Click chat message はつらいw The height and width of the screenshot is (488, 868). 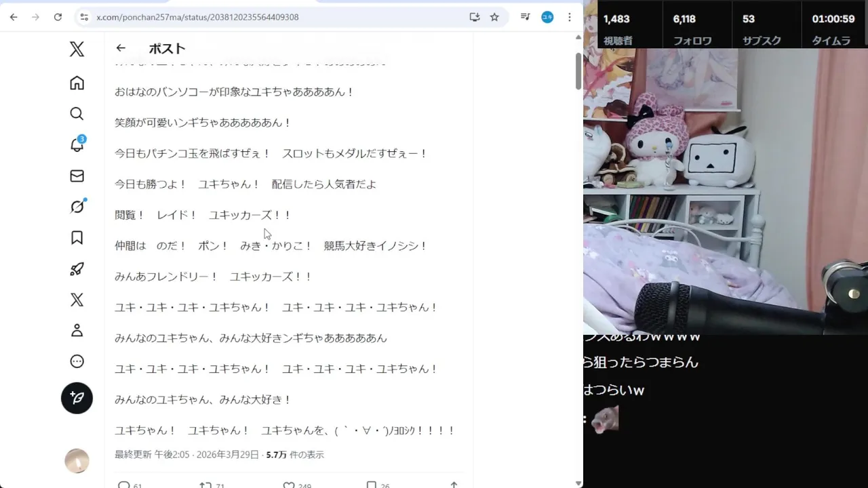(x=614, y=390)
